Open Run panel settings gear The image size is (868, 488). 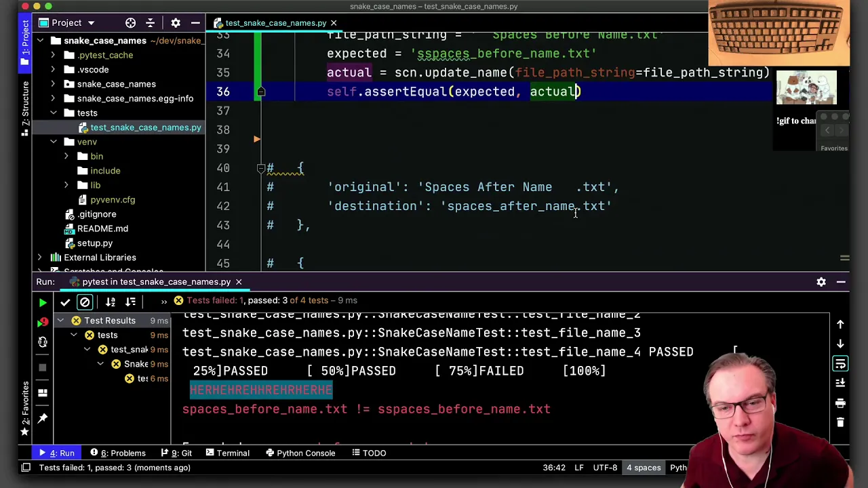tap(821, 282)
